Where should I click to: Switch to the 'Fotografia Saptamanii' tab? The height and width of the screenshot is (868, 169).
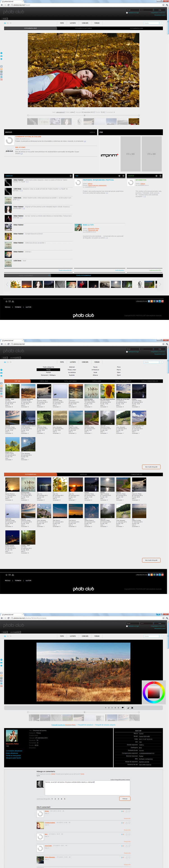coord(83,28)
